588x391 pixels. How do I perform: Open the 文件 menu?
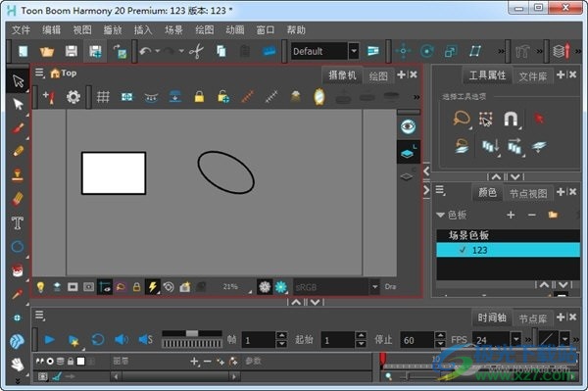[21, 30]
